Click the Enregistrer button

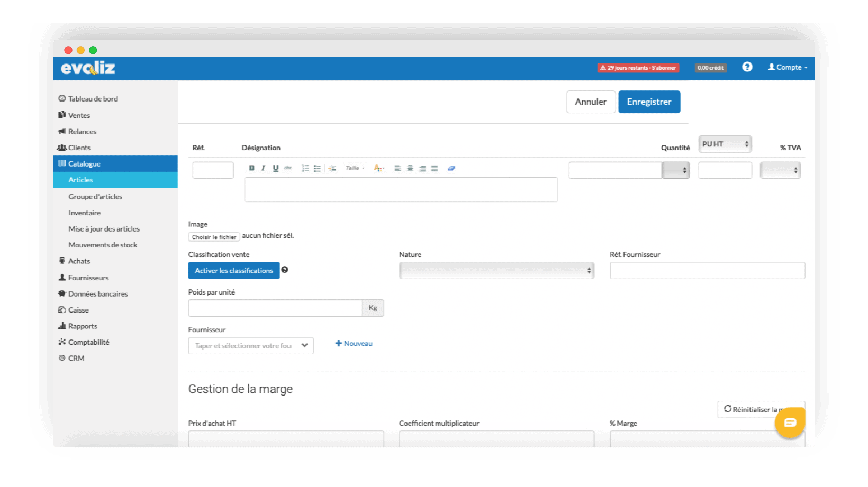(x=649, y=102)
